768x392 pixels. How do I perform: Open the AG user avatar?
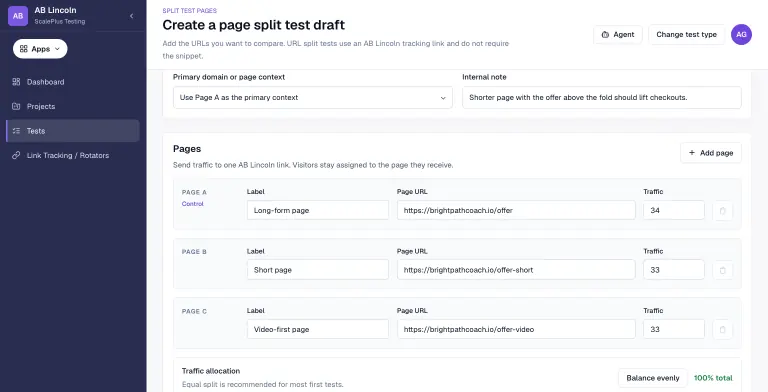741,34
